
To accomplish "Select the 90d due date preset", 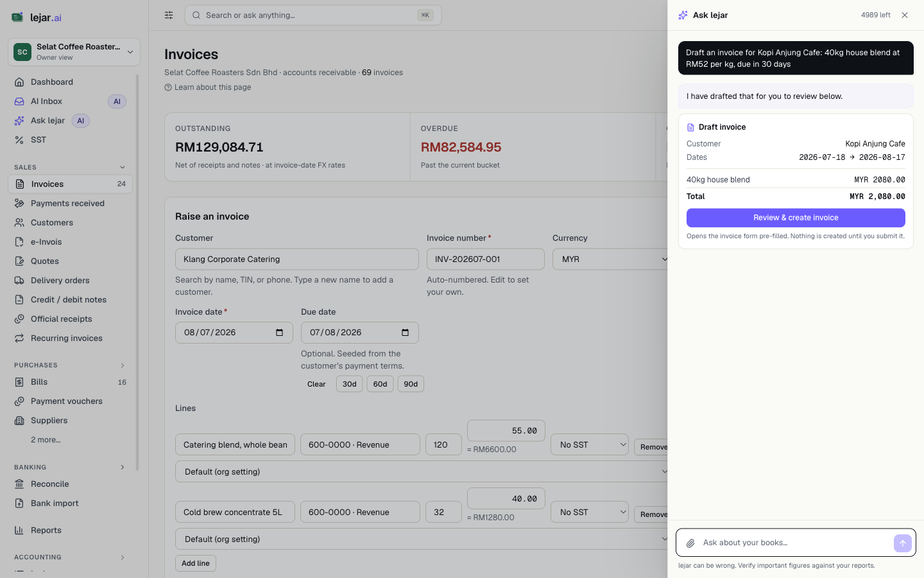I will click(x=411, y=384).
